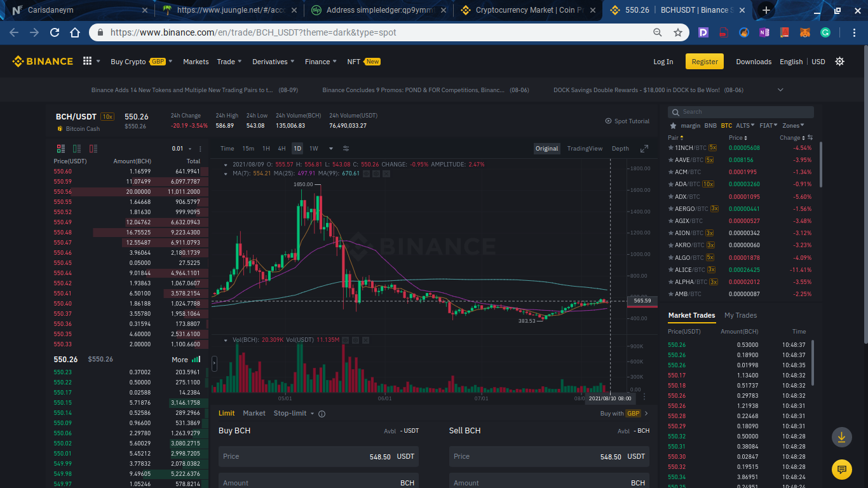The image size is (868, 488).
Task: Expand Derivatives dropdown menu
Action: click(273, 62)
